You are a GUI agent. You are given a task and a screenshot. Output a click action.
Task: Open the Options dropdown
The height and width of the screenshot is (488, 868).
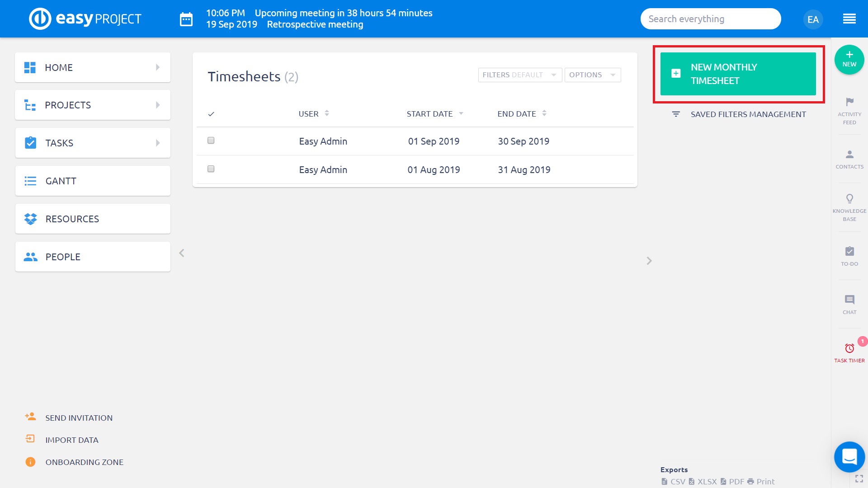click(x=592, y=75)
